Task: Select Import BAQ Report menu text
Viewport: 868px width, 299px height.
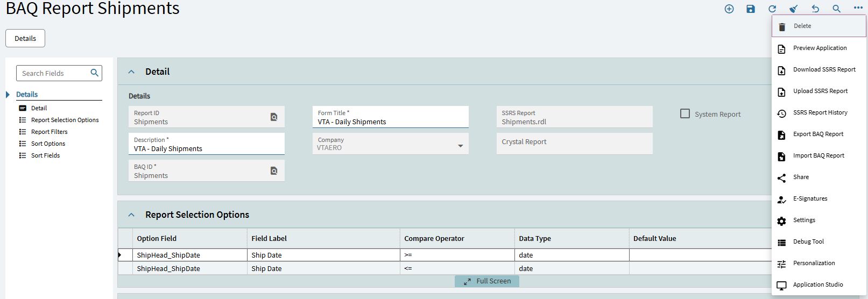Action: (818, 155)
